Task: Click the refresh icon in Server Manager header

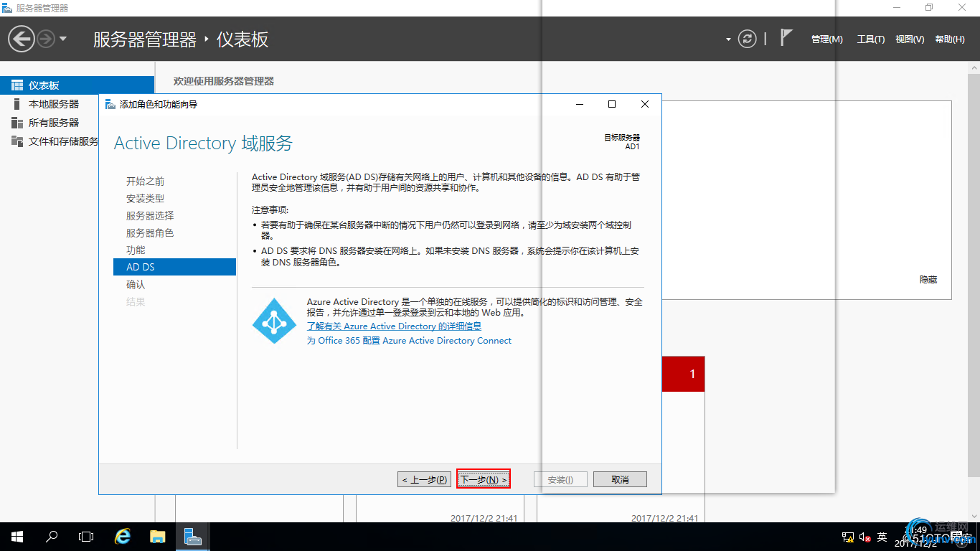Action: pyautogui.click(x=748, y=39)
